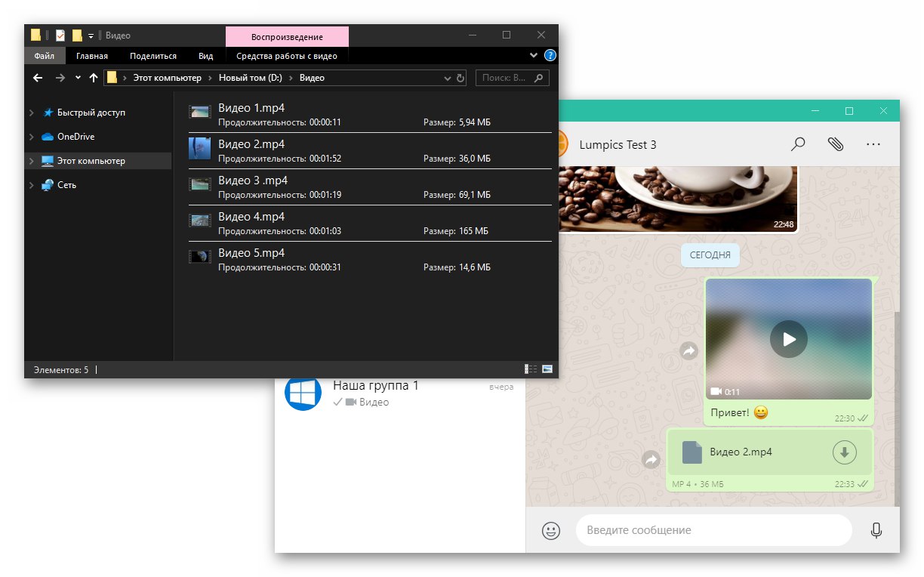Play the 0:11 video message

788,339
